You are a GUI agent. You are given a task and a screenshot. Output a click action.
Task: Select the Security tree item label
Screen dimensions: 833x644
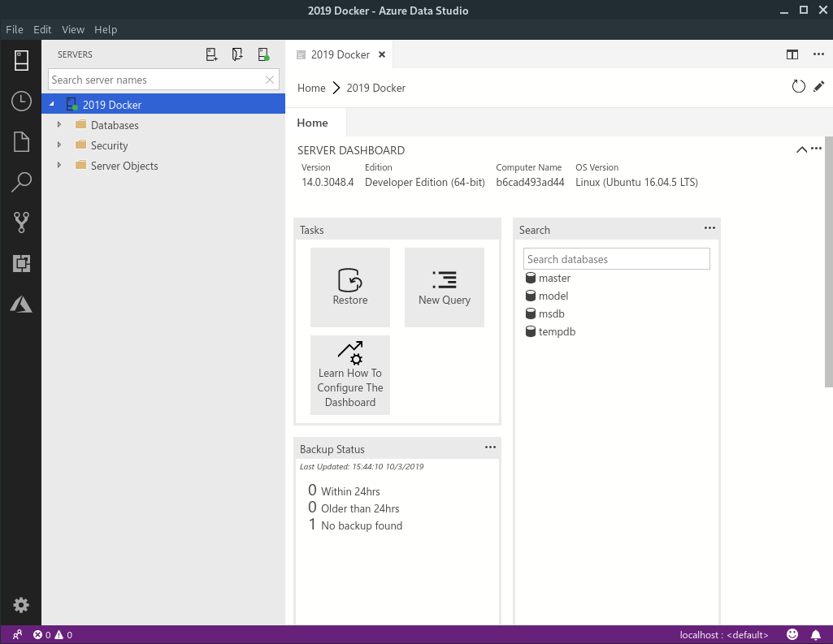[109, 145]
